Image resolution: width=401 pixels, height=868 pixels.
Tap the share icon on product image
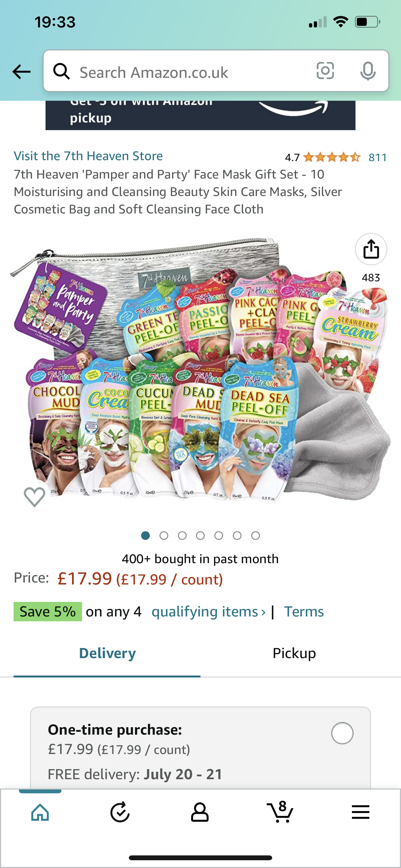pos(371,249)
